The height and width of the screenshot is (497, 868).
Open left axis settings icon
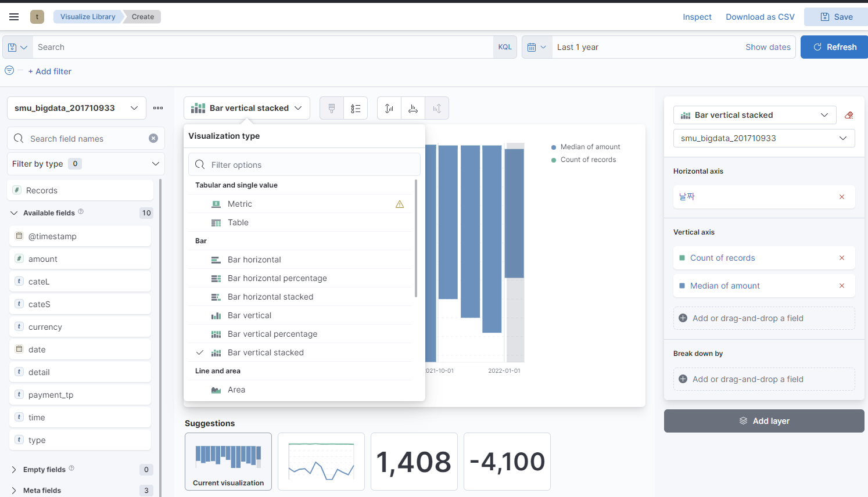click(389, 108)
